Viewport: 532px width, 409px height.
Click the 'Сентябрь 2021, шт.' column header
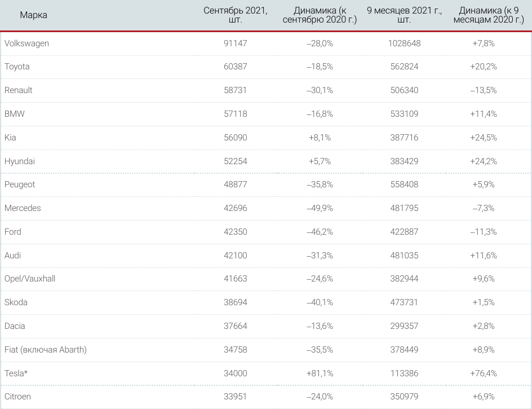pos(236,15)
